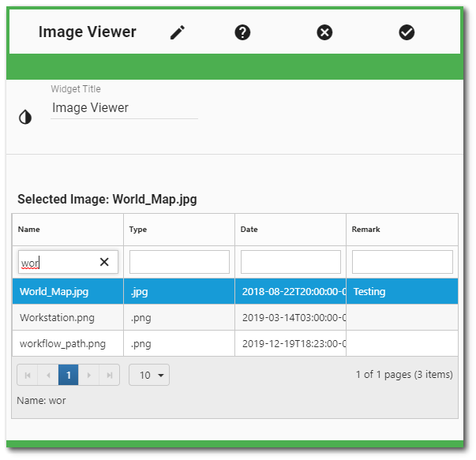Confirm settings with the checkmark icon
476x460 pixels.
point(407,32)
